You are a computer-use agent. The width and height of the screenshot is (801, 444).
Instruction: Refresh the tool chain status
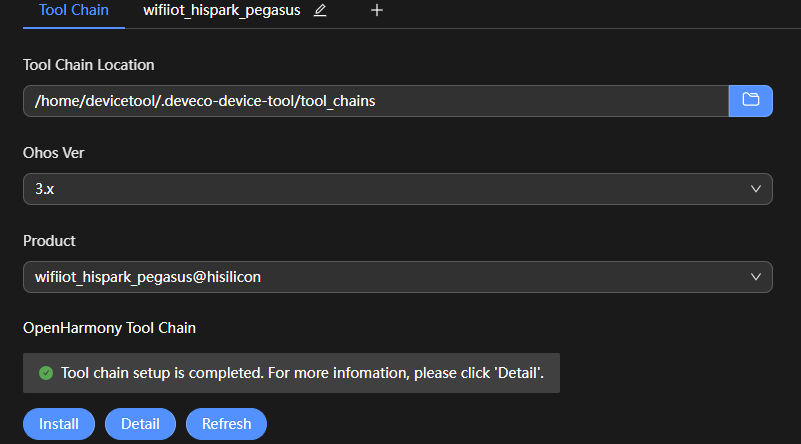point(226,424)
